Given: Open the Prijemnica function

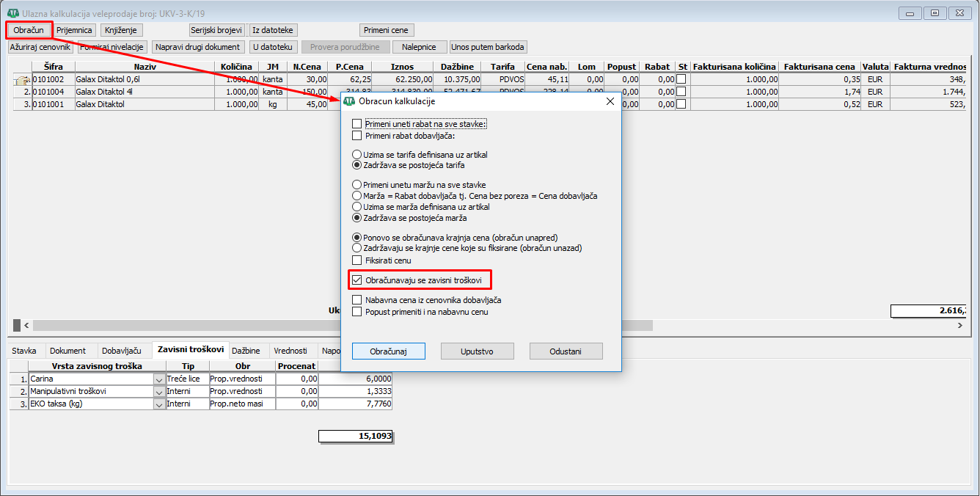Looking at the screenshot, I should [x=74, y=30].
